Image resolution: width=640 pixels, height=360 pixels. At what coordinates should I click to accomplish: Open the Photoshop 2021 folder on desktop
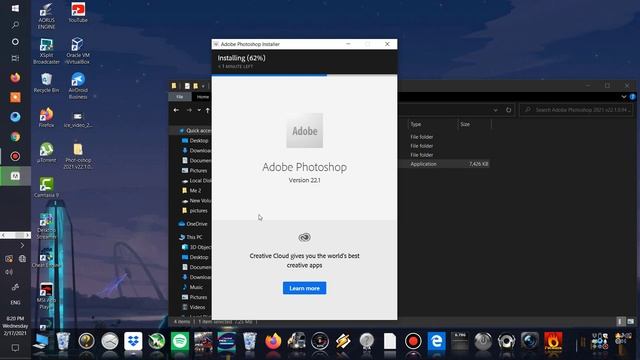[78, 156]
